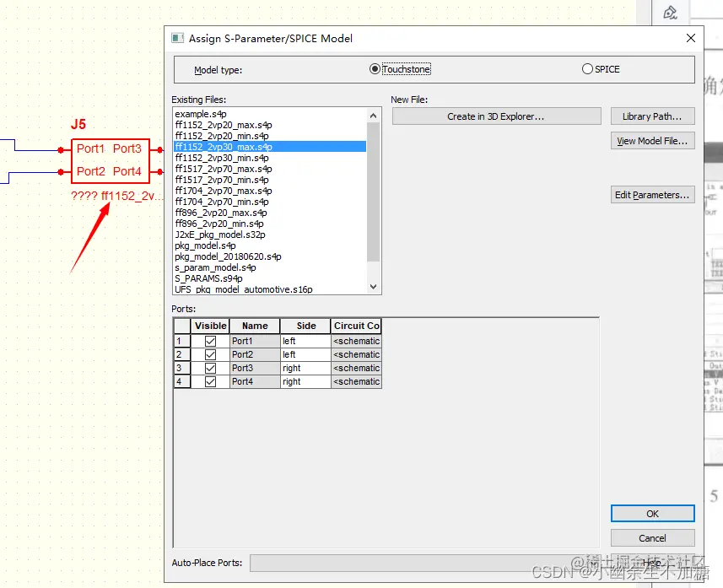Toggle the Visible checkbox for Port2
This screenshot has height=588, width=723.
[210, 354]
